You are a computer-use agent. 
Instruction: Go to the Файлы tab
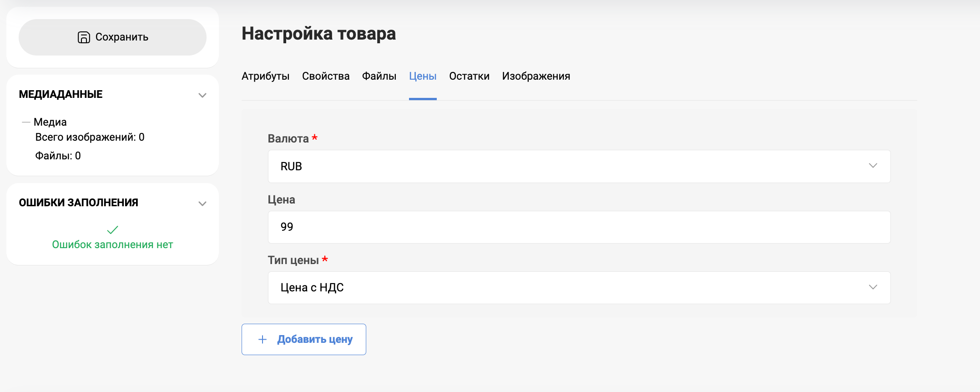click(x=379, y=76)
